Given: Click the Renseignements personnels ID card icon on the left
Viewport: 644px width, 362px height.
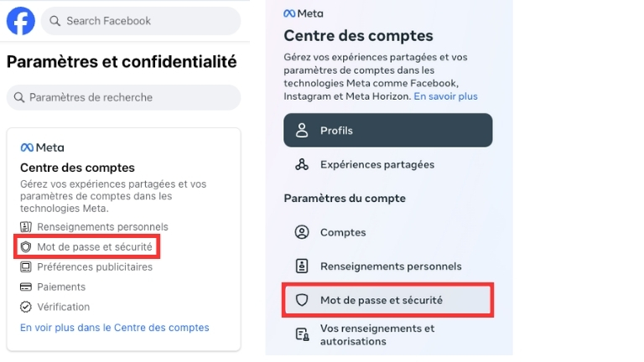Looking at the screenshot, I should [x=26, y=227].
